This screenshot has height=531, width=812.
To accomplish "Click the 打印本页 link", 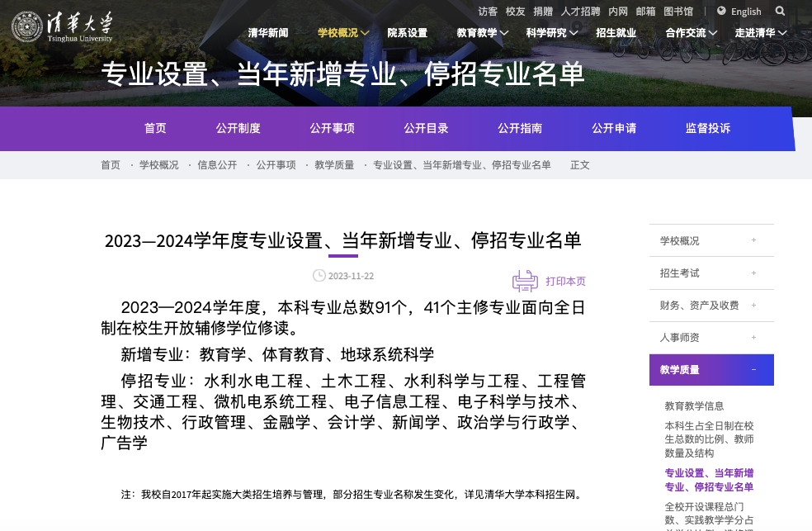I will (565, 282).
